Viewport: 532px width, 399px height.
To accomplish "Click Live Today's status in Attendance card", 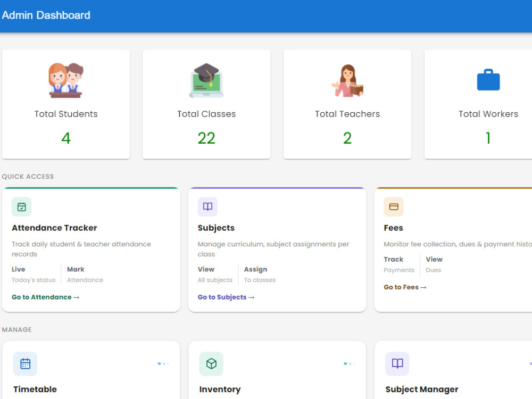I will (34, 275).
